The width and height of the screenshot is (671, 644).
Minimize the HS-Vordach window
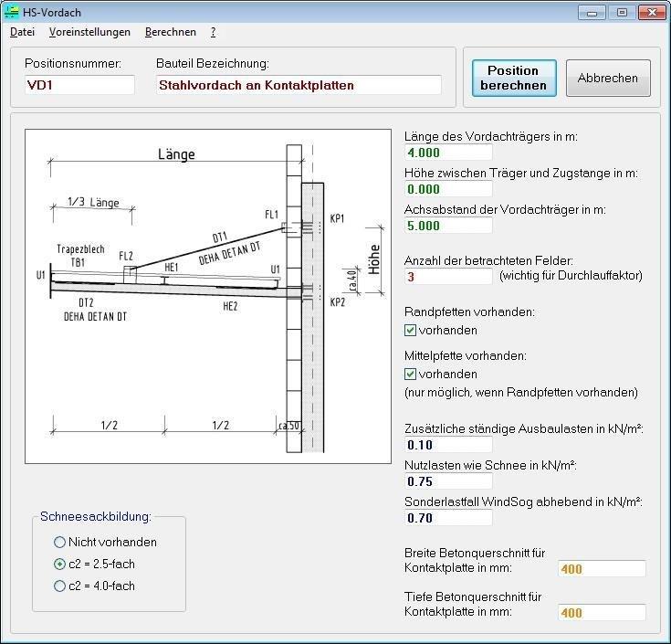pos(592,13)
